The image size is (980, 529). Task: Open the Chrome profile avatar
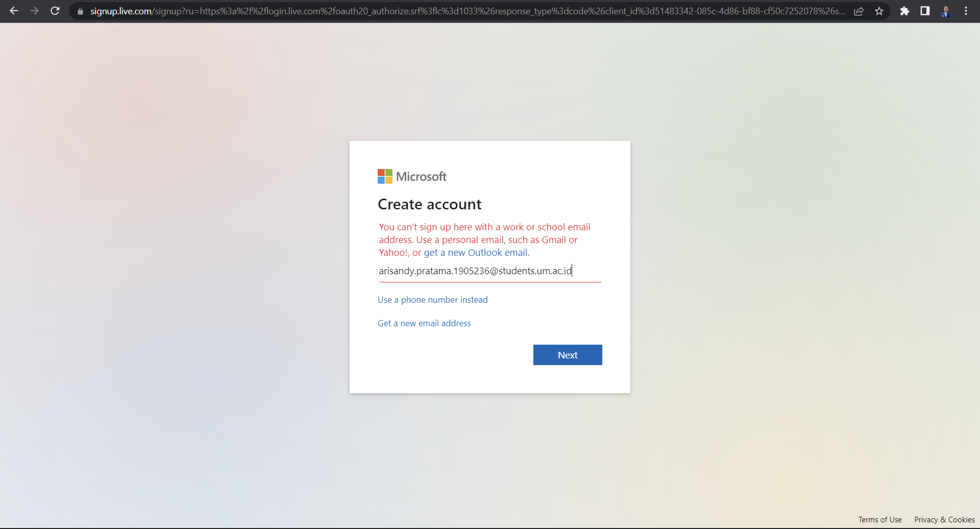(x=945, y=11)
